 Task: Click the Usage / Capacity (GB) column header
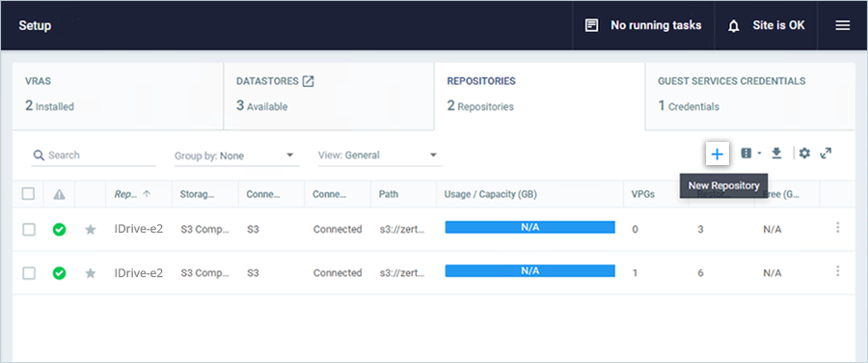(x=491, y=194)
